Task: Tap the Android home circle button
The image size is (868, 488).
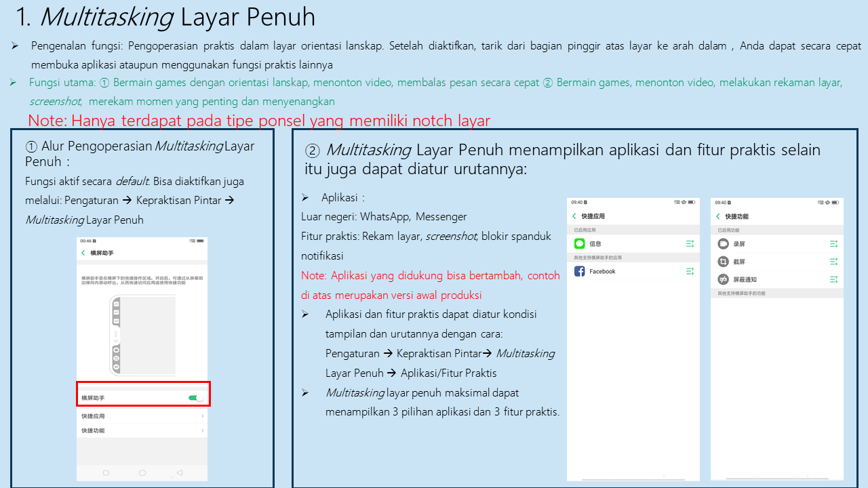Action: coord(142,472)
